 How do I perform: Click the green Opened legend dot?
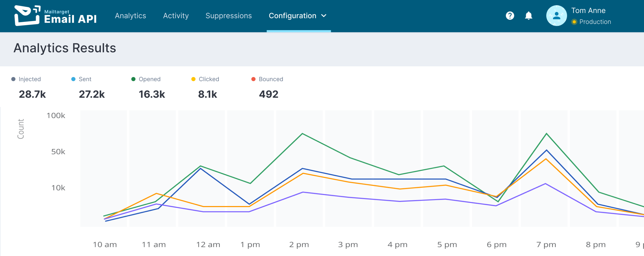[133, 79]
